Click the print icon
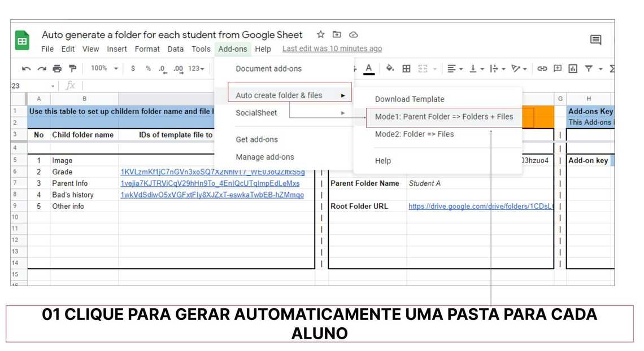The height and width of the screenshot is (351, 644). click(x=57, y=68)
